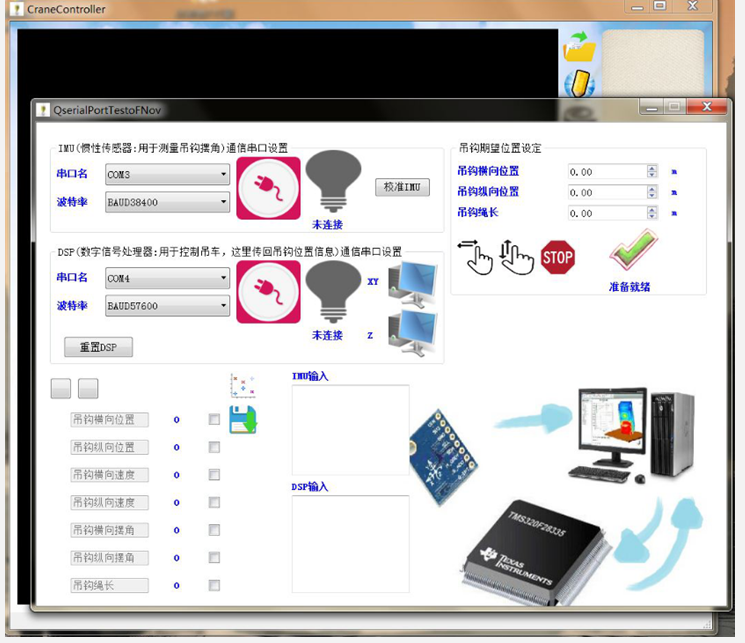
Task: Click the green checkmark ready icon
Action: coord(632,250)
